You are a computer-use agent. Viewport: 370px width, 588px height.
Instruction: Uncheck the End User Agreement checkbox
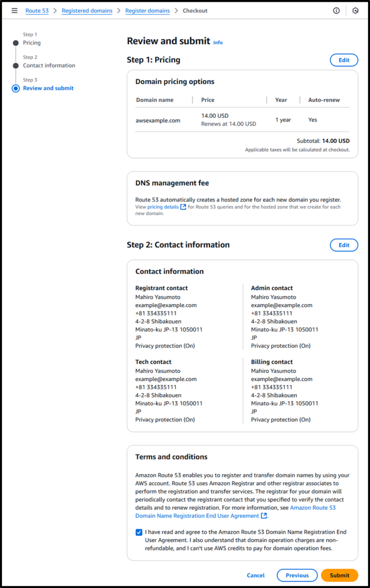(139, 532)
